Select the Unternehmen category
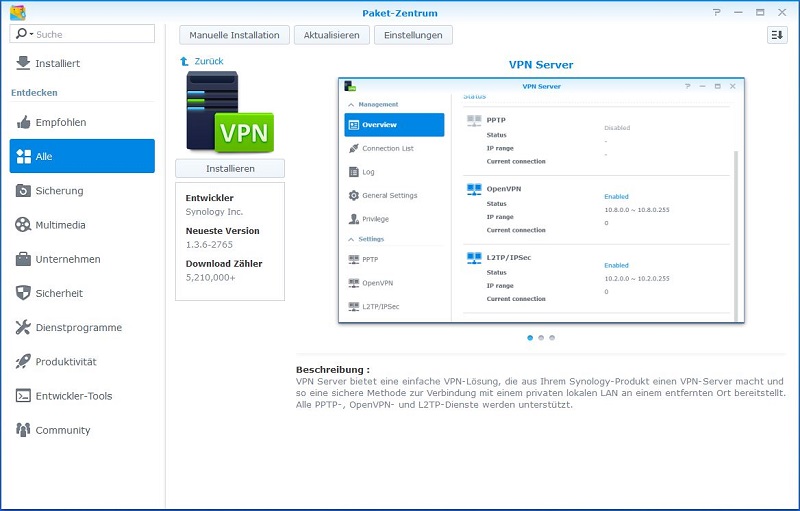 tap(82, 259)
